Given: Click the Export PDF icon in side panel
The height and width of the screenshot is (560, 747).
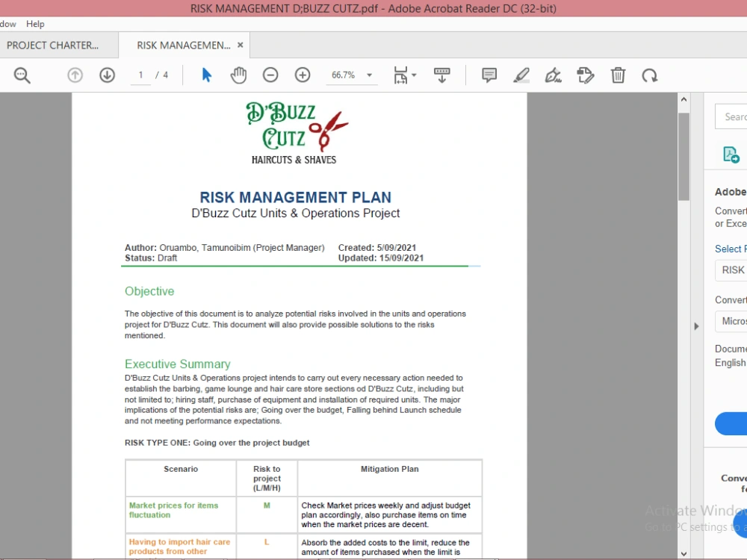Looking at the screenshot, I should click(731, 155).
